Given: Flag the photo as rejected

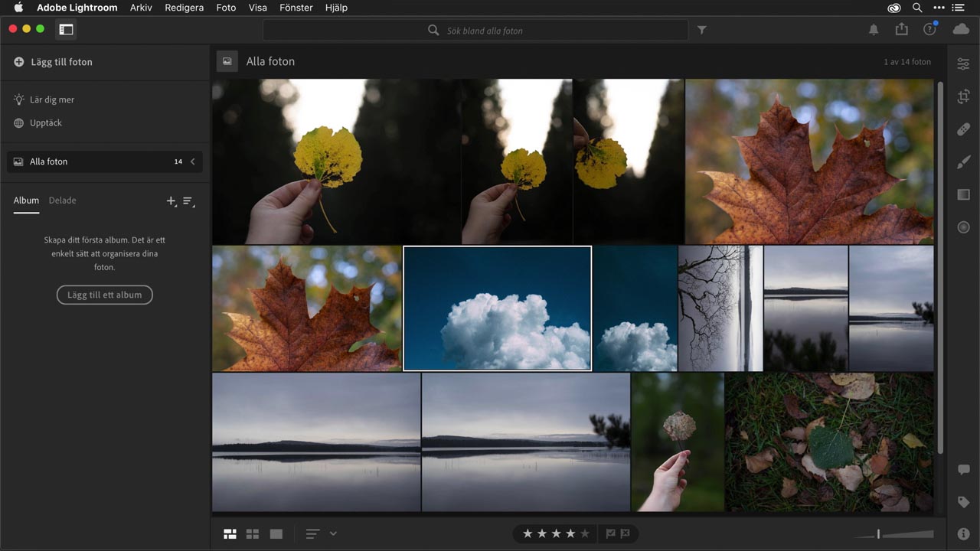Looking at the screenshot, I should click(625, 533).
